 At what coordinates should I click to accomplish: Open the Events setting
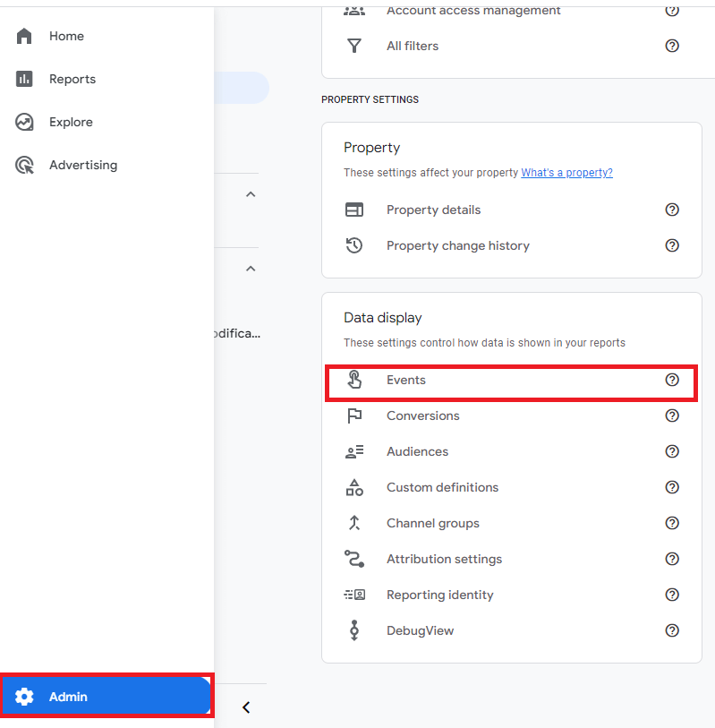click(405, 380)
